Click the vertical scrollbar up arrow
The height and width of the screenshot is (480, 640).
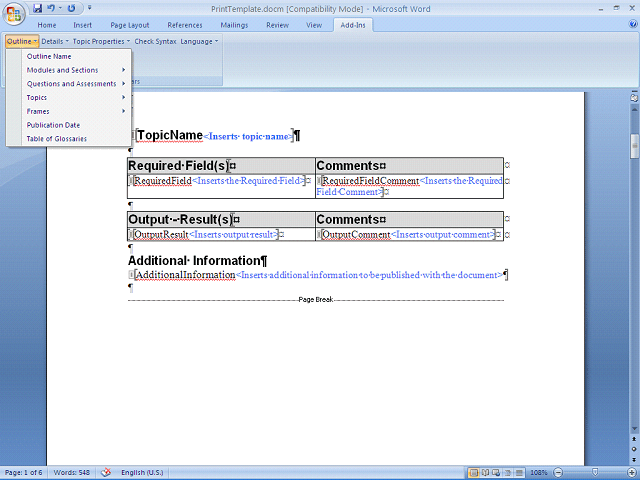click(x=634, y=109)
